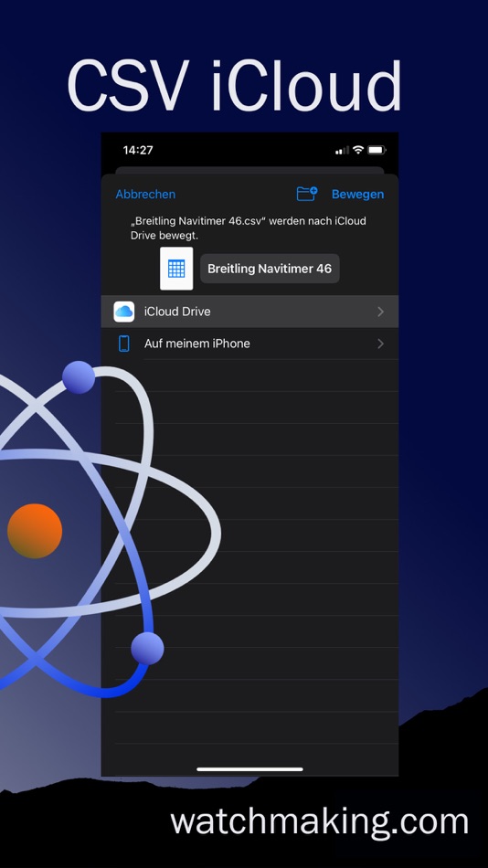Click the iCloud Drive cloud icon
This screenshot has width=488, height=868.
[124, 312]
